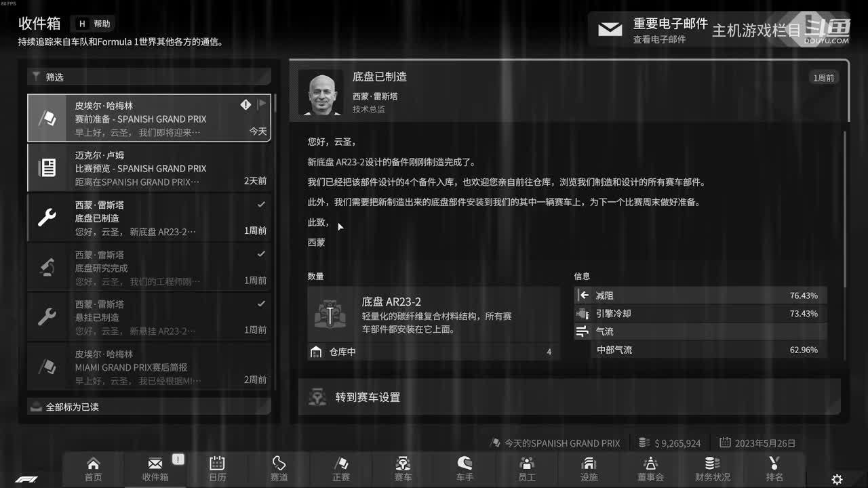Click the 收件箱 page heading
Image resolution: width=868 pixels, height=488 pixels.
click(x=39, y=24)
